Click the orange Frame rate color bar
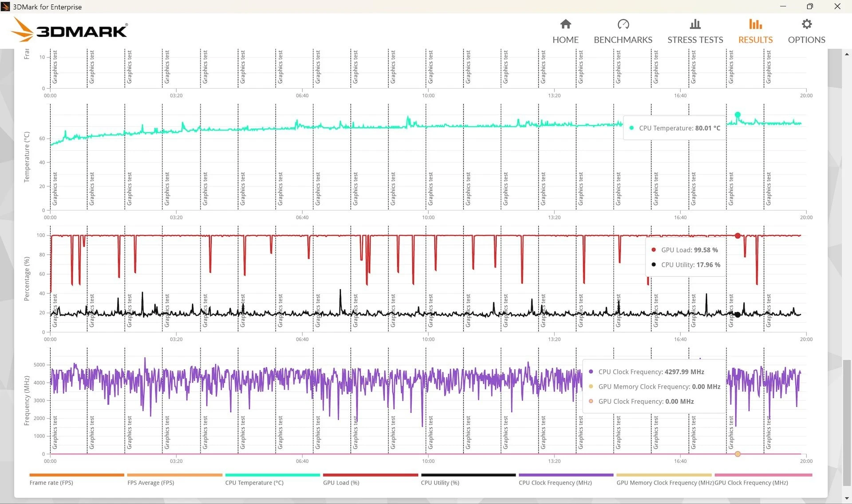Viewport: 852px width, 504px height. point(77,475)
